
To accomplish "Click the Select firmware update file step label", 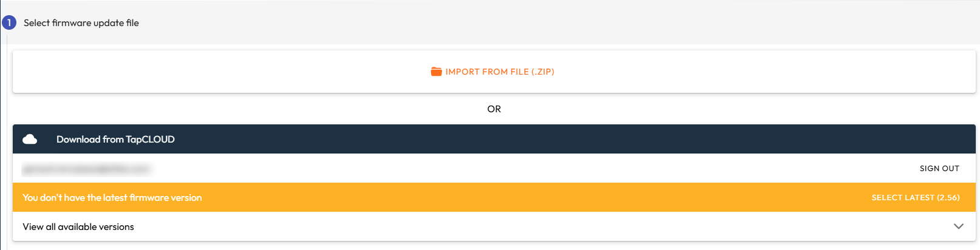I will tap(81, 23).
